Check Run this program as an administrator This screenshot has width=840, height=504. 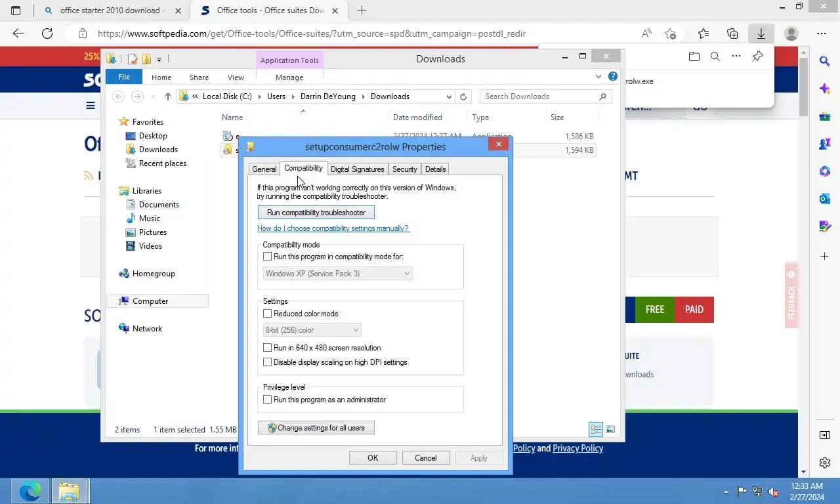(x=267, y=400)
